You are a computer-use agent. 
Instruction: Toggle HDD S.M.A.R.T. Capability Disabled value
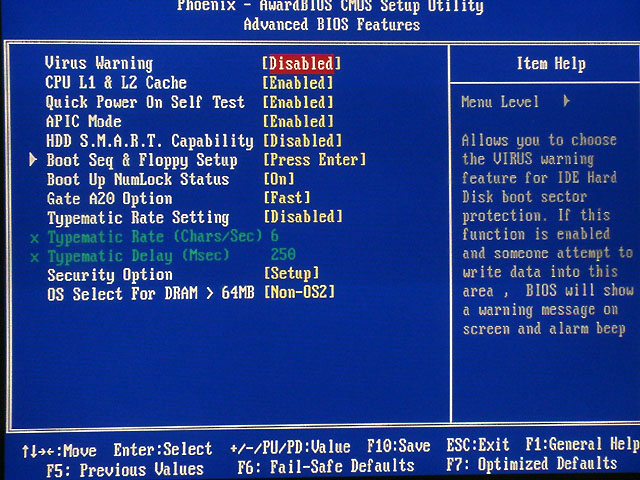tap(302, 141)
